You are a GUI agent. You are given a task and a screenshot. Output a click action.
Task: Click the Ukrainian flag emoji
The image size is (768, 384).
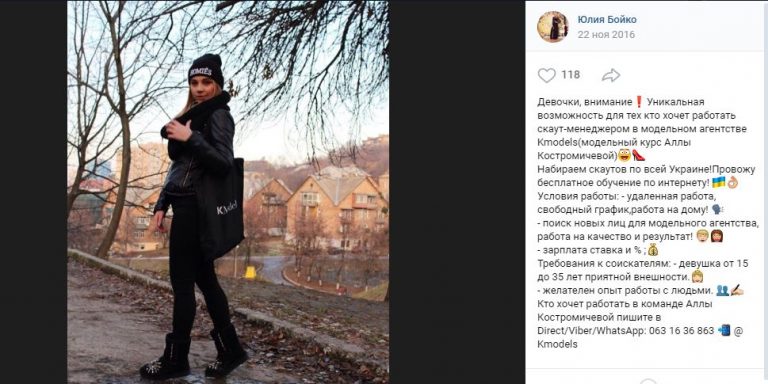[719, 182]
